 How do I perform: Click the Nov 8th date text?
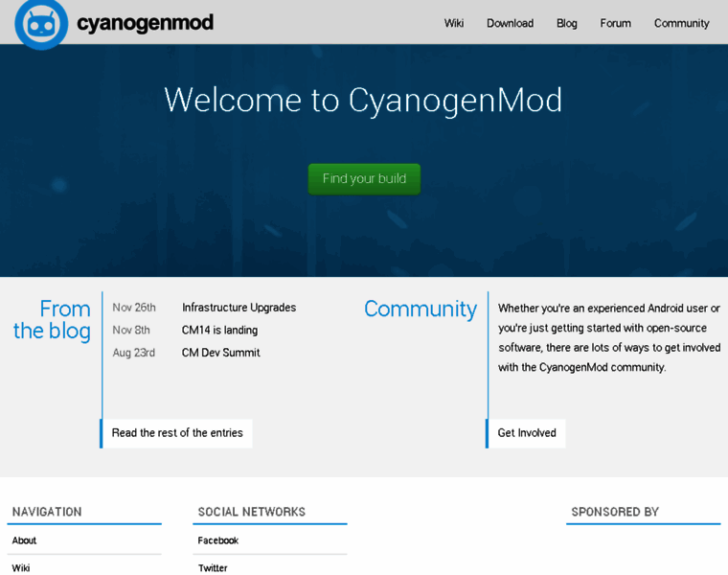pyautogui.click(x=131, y=331)
